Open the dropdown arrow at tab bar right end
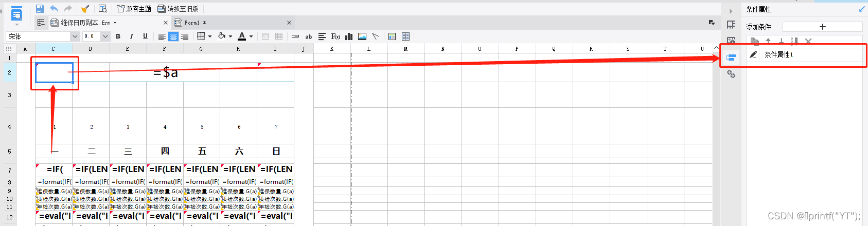The height and width of the screenshot is (226, 868). tap(712, 23)
